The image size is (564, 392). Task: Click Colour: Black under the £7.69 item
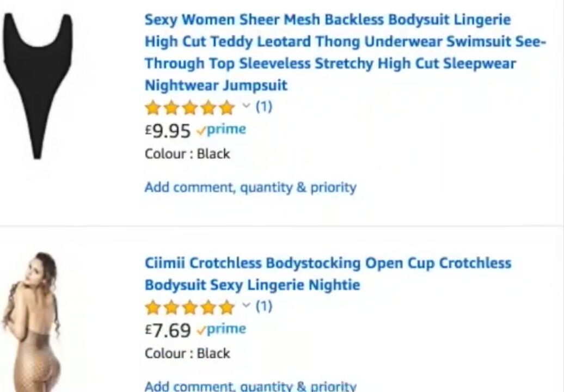[187, 353]
